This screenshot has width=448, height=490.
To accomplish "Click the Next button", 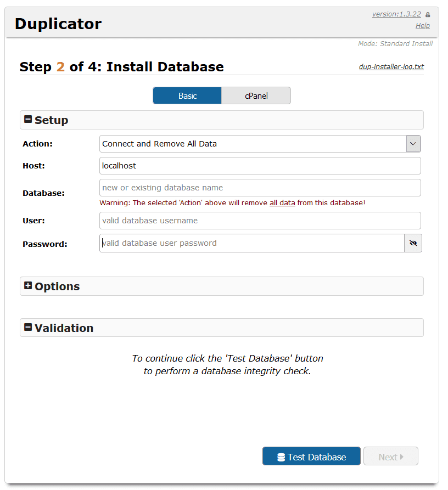I will 391,456.
